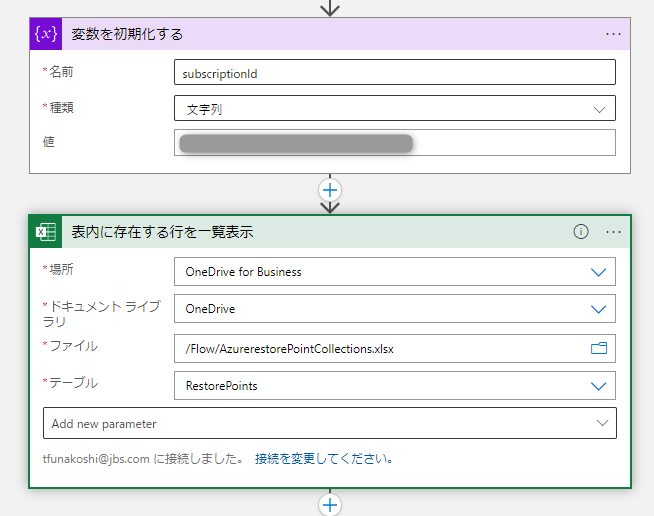Open more options menu for 変数を初期化する

tap(613, 34)
